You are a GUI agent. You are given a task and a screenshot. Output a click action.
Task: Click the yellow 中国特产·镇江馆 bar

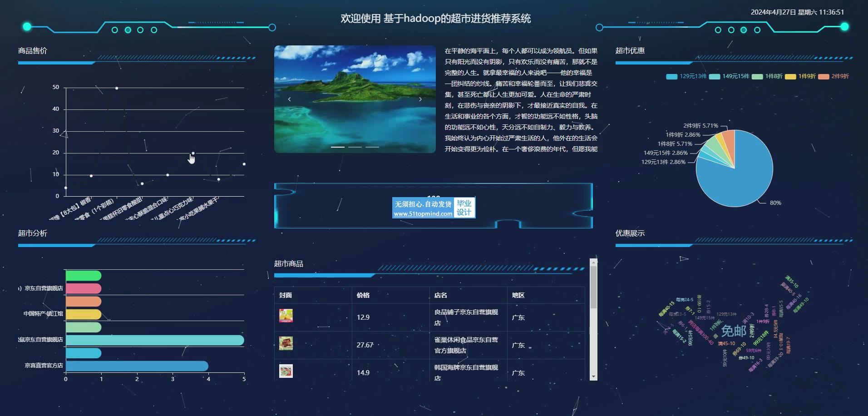[x=84, y=314]
